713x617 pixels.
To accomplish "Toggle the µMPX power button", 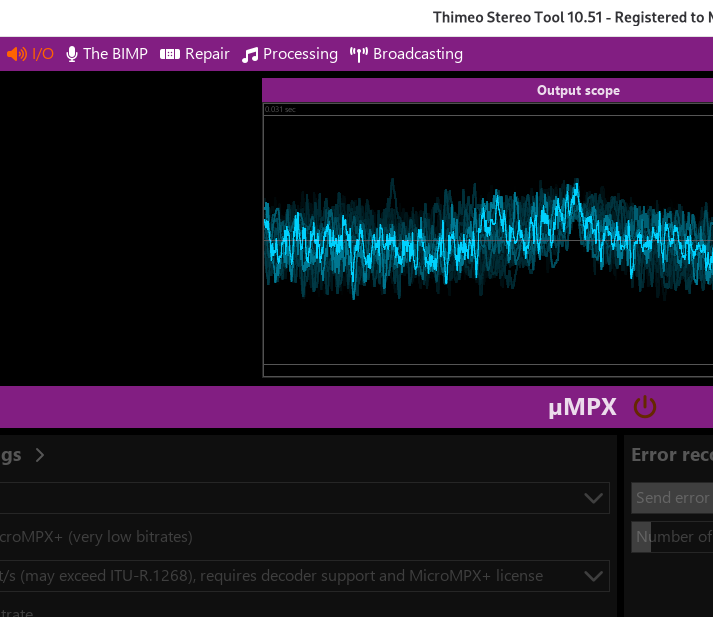I will point(645,407).
